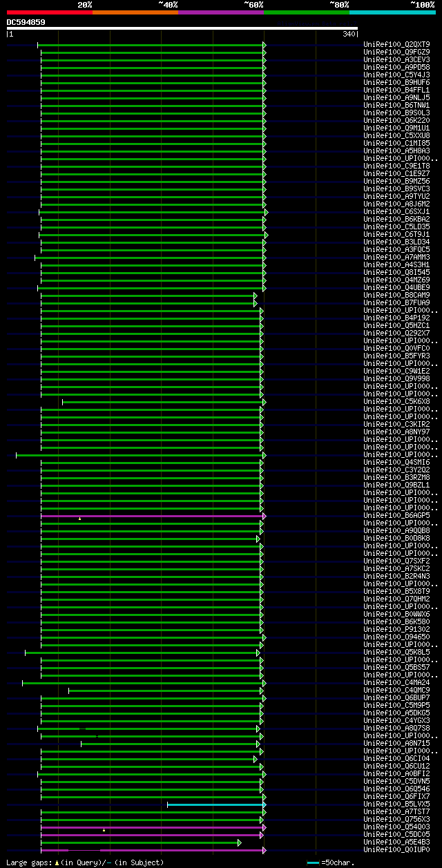Click the purple alignment bar for UniRef100_B6AGP5
442x868 pixels.
coord(153,515)
